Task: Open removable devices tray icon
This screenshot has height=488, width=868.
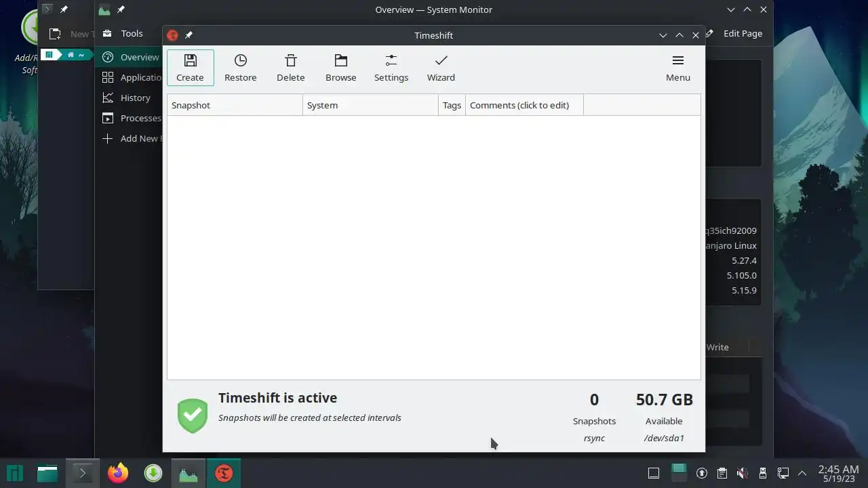Action: 763,473
